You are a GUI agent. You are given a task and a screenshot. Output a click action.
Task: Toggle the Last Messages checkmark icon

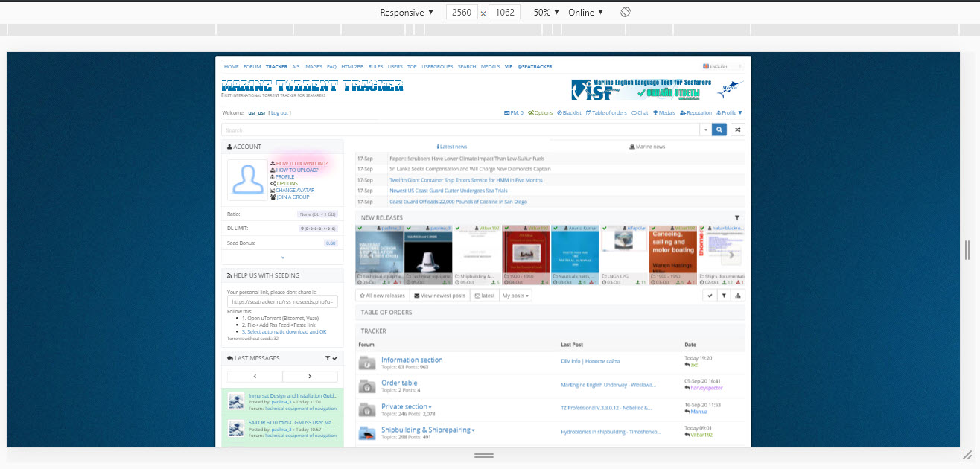tap(335, 358)
